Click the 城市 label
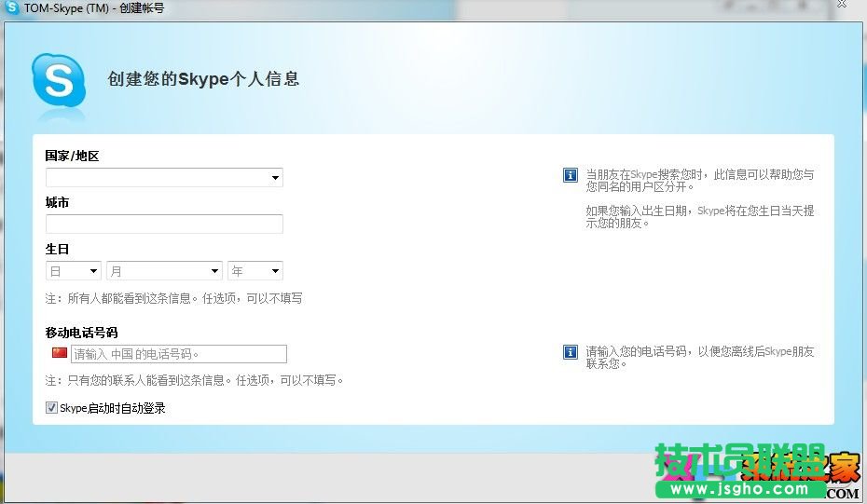 pyautogui.click(x=57, y=203)
